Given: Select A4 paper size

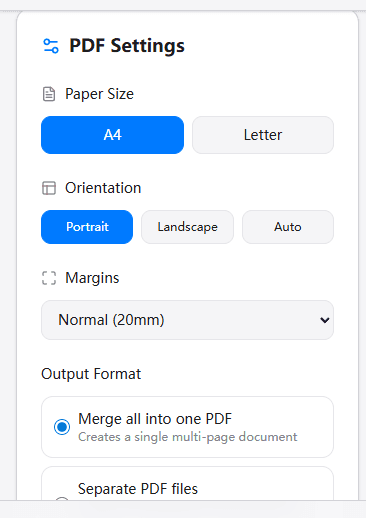Looking at the screenshot, I should click(112, 135).
